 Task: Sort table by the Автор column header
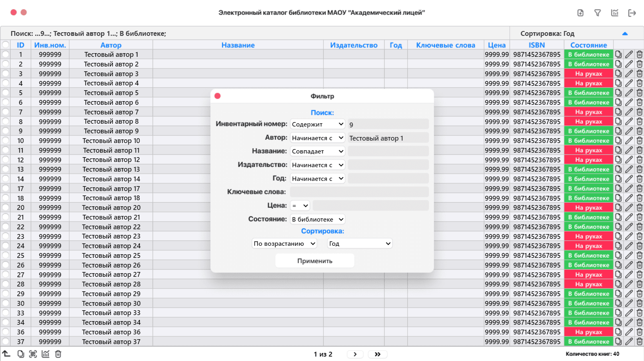tap(111, 45)
